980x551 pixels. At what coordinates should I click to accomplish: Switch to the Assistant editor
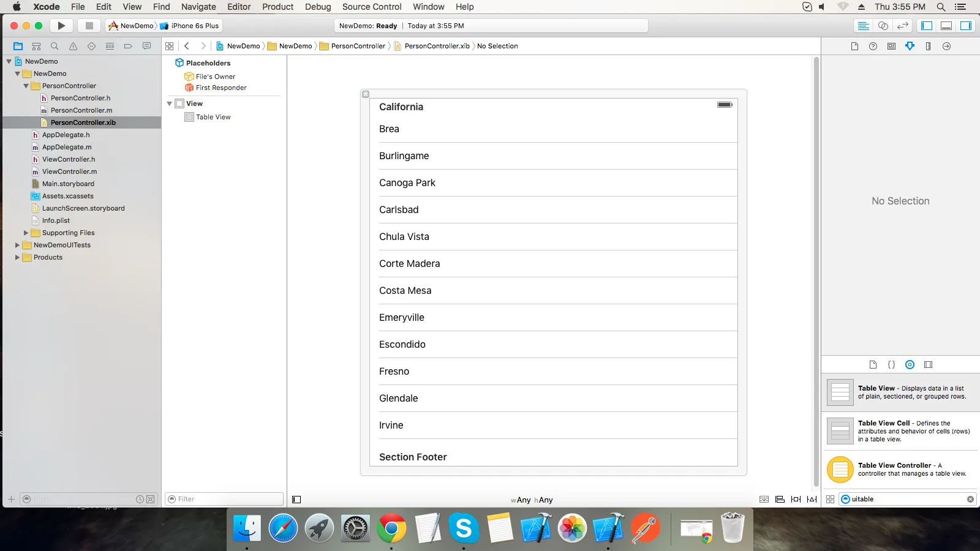click(883, 26)
